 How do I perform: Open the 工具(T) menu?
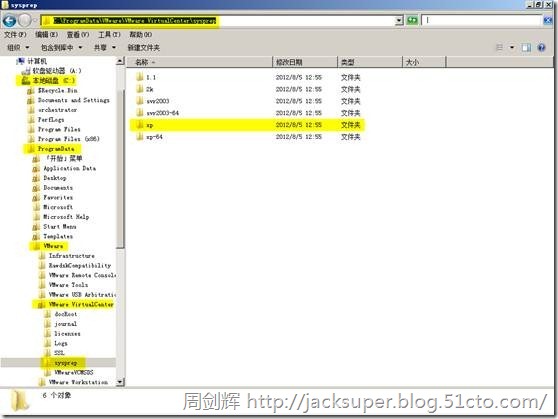pyautogui.click(x=109, y=35)
